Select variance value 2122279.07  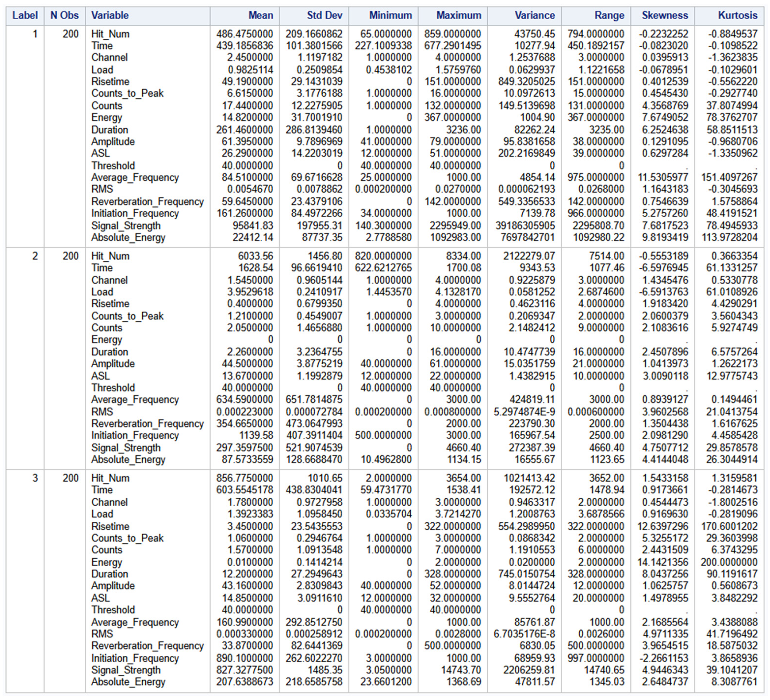click(529, 256)
